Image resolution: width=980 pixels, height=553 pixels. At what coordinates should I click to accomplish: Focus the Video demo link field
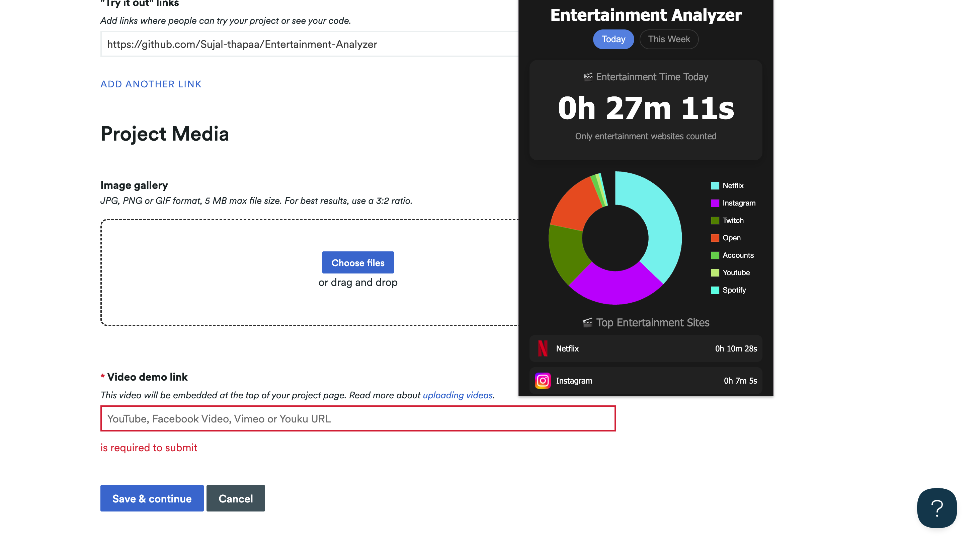coord(357,419)
